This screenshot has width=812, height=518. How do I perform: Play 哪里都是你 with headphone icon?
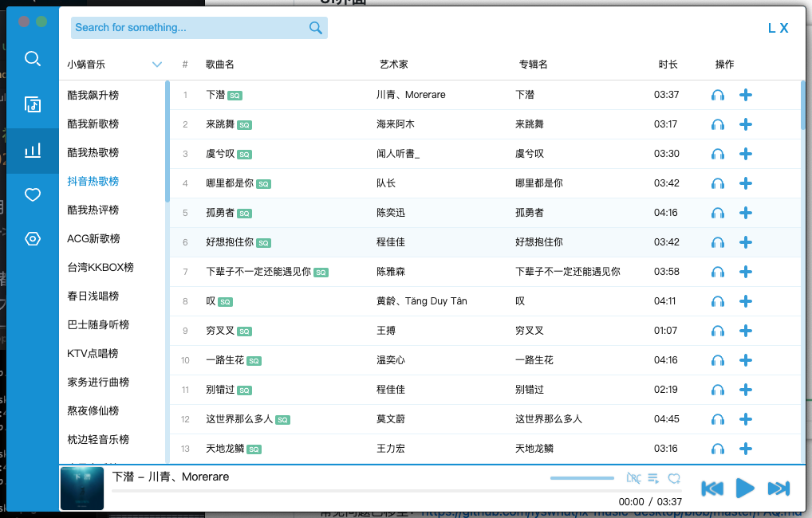coord(717,183)
